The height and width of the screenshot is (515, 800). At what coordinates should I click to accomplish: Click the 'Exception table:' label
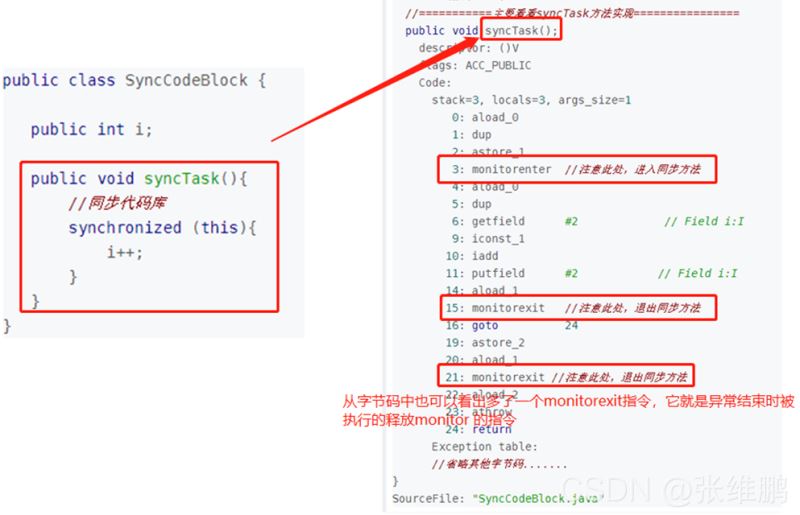484,447
